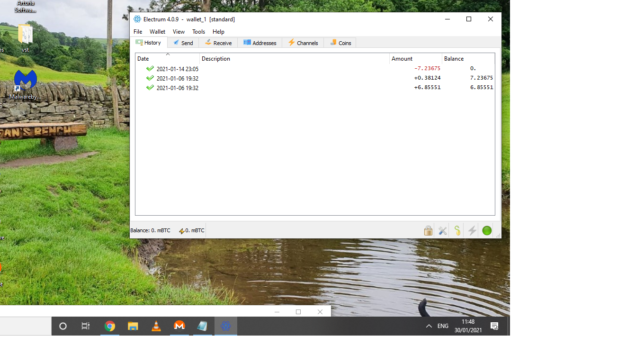Open File Explorer from the taskbar
Viewport: 644px width, 364px height.
133,326
